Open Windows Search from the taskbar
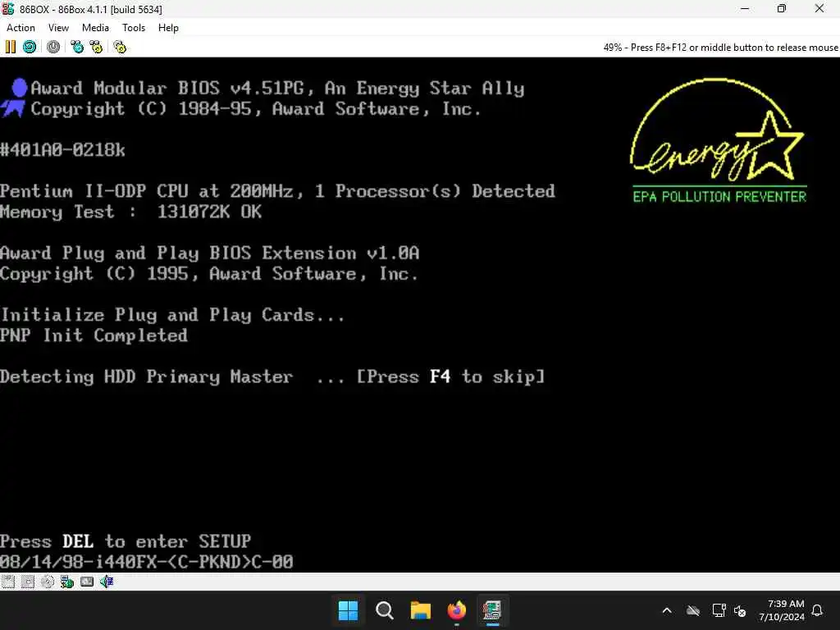 click(384, 610)
